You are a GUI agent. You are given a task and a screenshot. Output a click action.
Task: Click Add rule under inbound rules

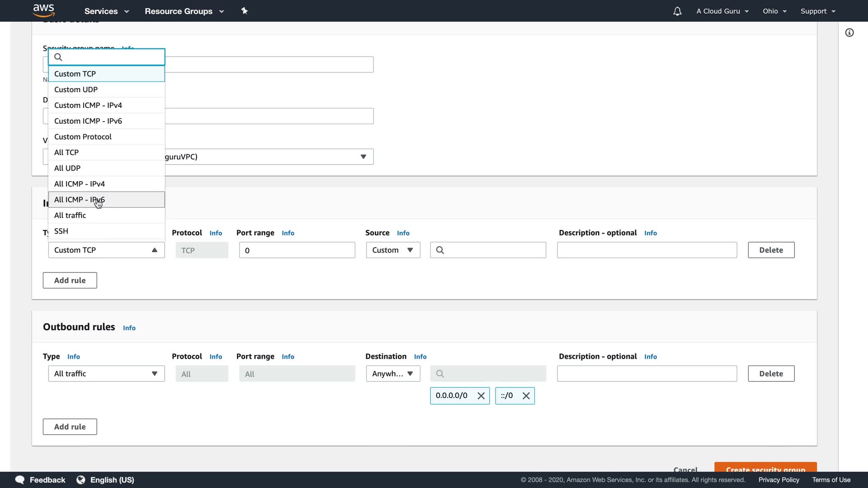(70, 280)
